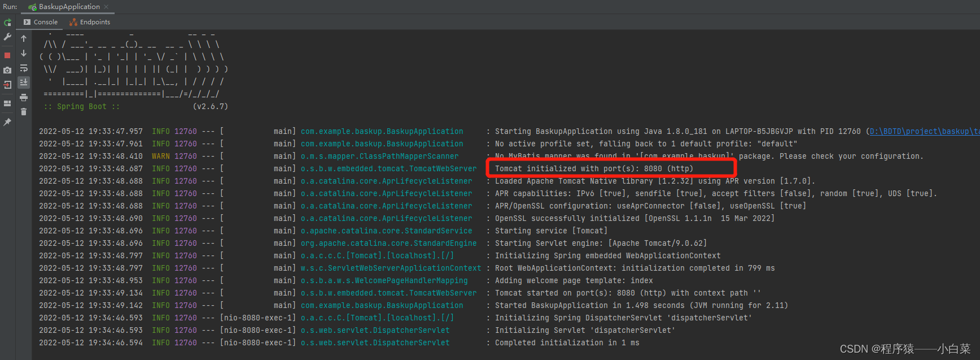The width and height of the screenshot is (980, 360).
Task: Click the Console tab terminal icon
Action: pos(27,22)
